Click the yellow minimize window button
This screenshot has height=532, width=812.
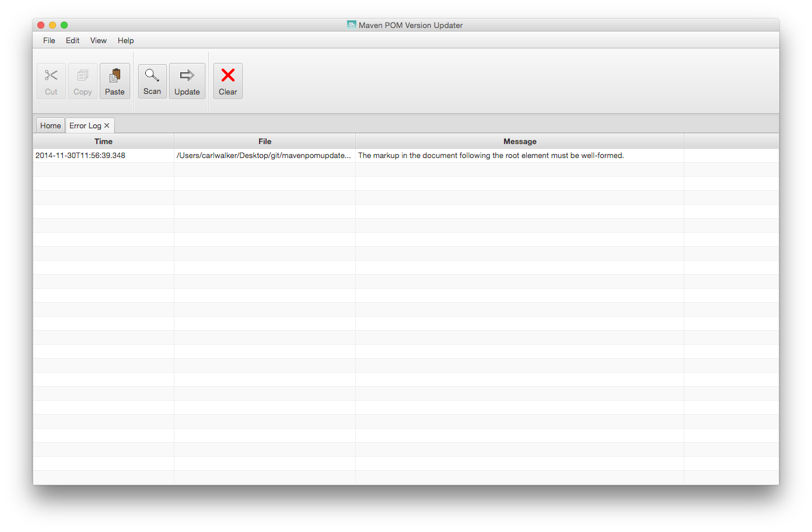[52, 25]
